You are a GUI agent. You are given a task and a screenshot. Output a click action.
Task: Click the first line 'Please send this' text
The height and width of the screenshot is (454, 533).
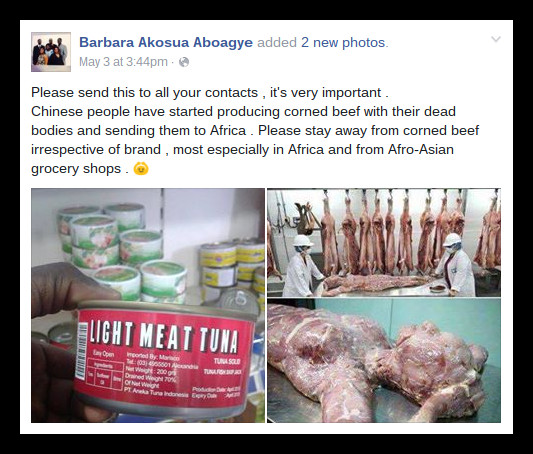pyautogui.click(x=210, y=92)
